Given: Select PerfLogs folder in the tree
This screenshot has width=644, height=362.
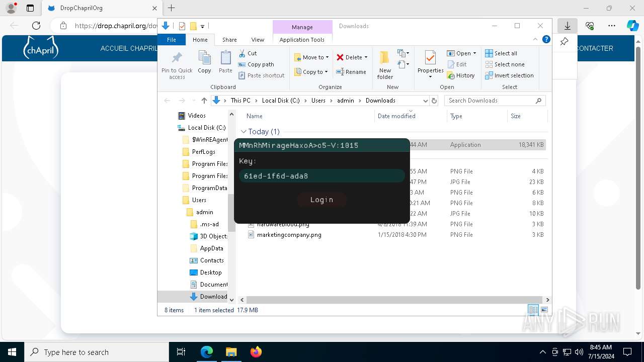Looking at the screenshot, I should click(203, 152).
